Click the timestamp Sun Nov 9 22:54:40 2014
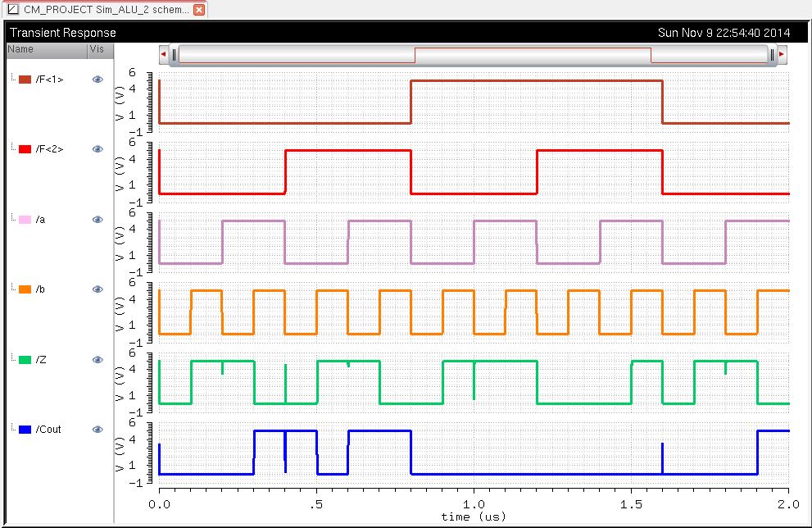The image size is (812, 528). (x=724, y=33)
